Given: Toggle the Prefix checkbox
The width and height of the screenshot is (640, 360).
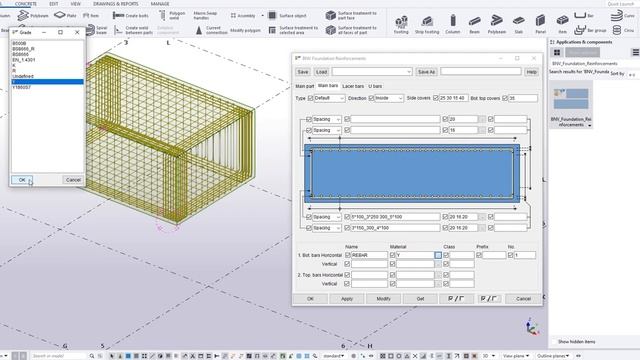Looking at the screenshot, I should [479, 255].
